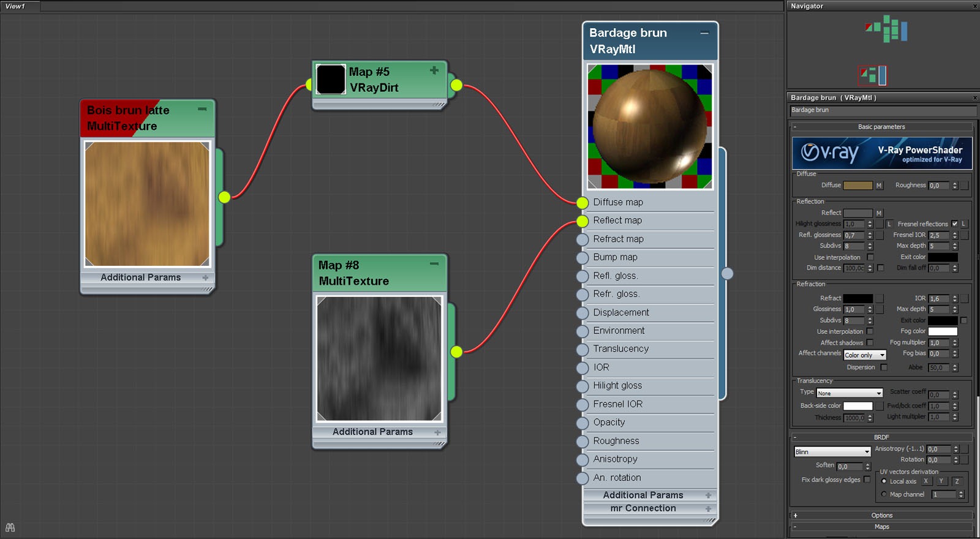
Task: Expand the Map #5 VRayDirt node
Action: pyautogui.click(x=434, y=70)
